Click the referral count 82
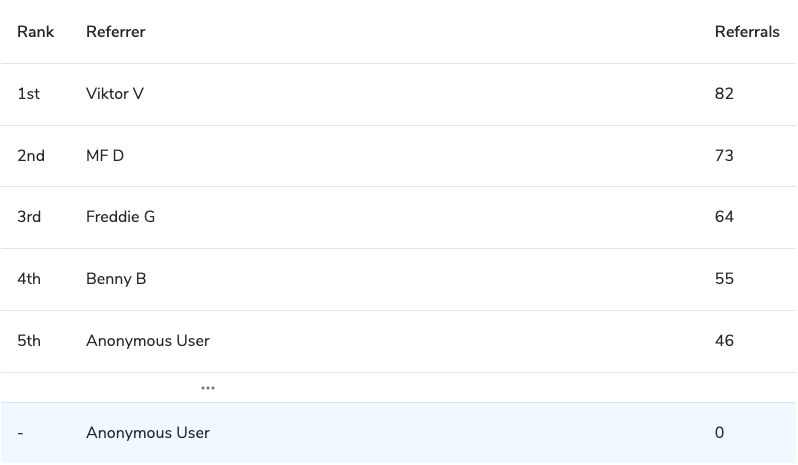Image resolution: width=798 pixels, height=465 pixels. click(724, 94)
